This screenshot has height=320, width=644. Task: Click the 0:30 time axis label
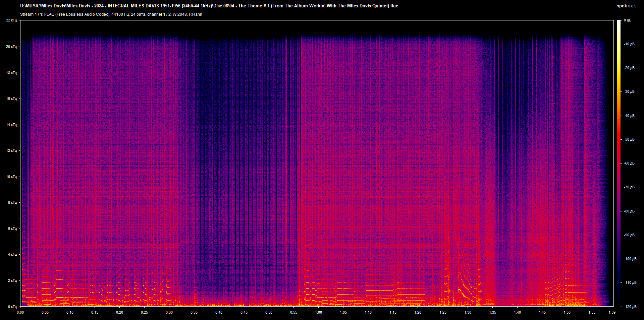click(x=169, y=312)
